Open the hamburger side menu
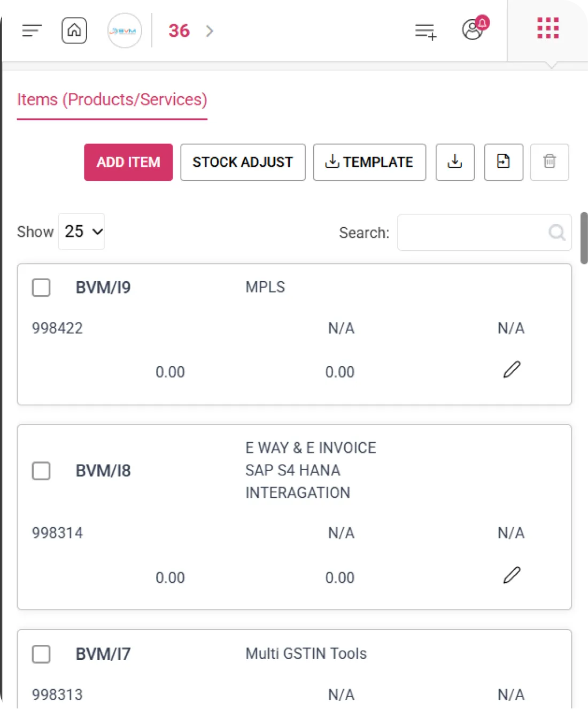Image resolution: width=588 pixels, height=717 pixels. click(32, 31)
